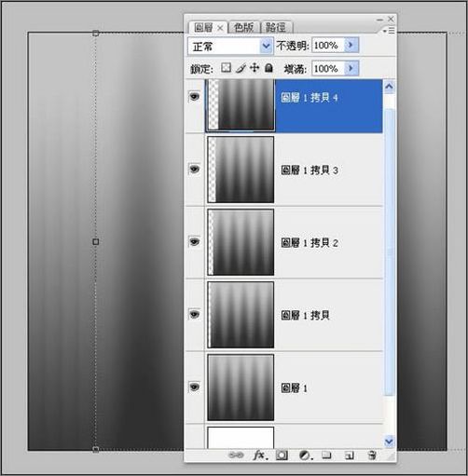Click the fill 100% field
468x476 pixels.
point(328,68)
